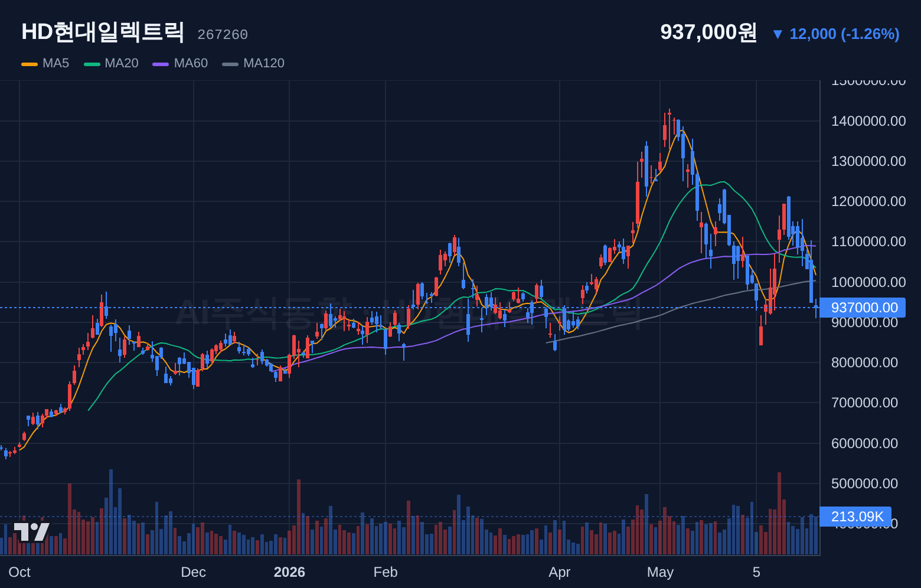Select the 2026 marker on time axis
The width and height of the screenshot is (921, 588).
[289, 572]
